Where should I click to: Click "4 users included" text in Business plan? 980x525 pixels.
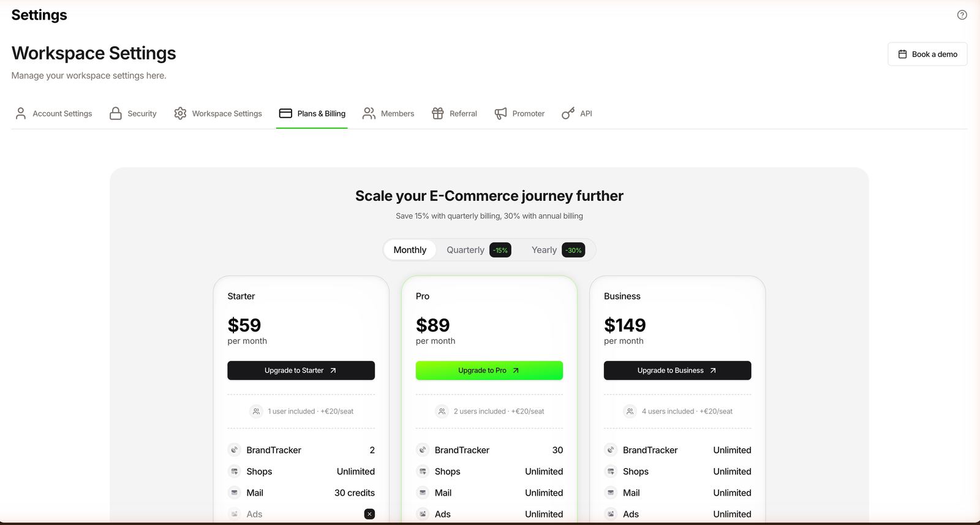point(668,412)
